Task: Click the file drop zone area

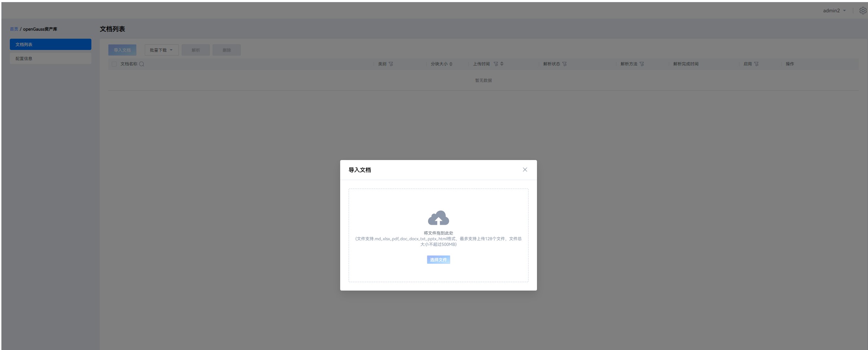Action: pyautogui.click(x=438, y=235)
